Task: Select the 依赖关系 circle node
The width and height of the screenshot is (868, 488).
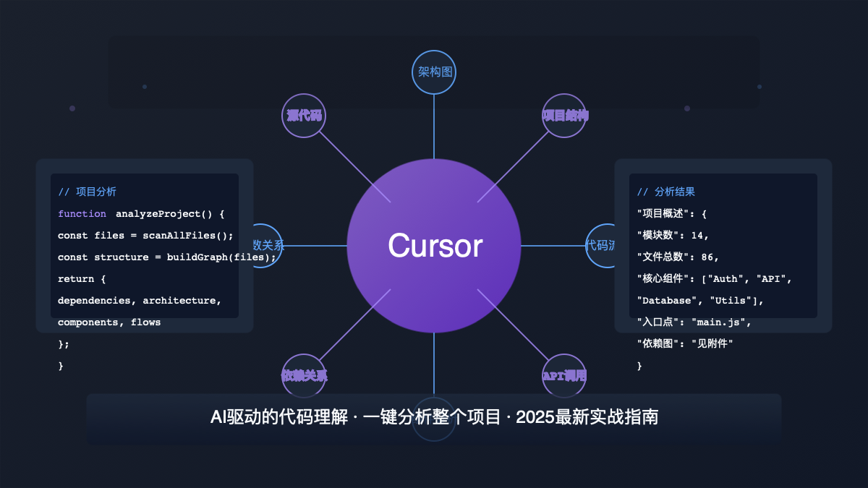Action: pos(304,376)
